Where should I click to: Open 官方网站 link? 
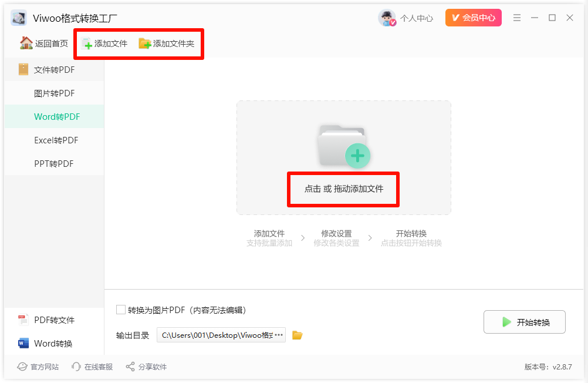(x=38, y=367)
